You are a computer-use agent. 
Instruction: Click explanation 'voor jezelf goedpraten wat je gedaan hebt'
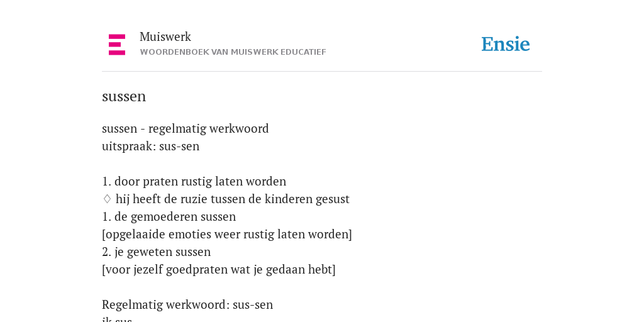point(219,270)
